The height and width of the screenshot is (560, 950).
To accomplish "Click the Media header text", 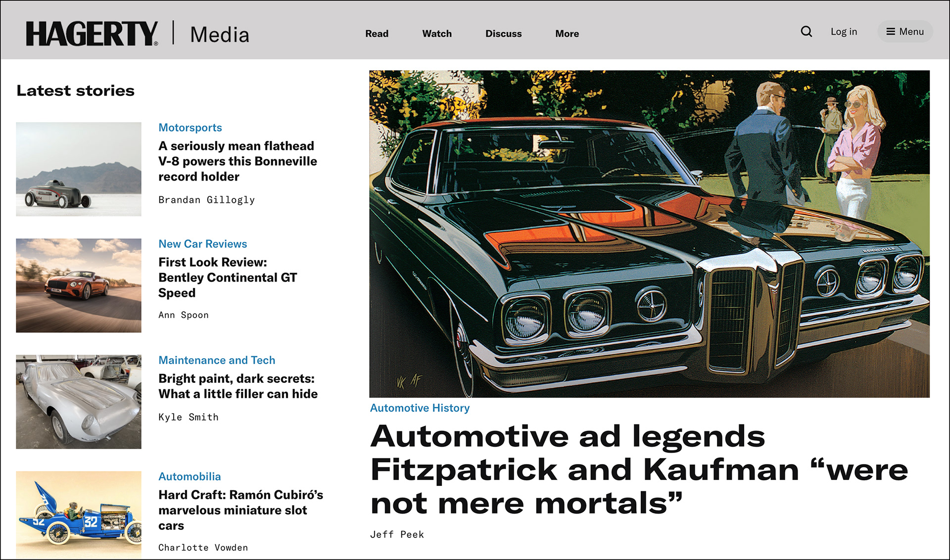I will [220, 35].
